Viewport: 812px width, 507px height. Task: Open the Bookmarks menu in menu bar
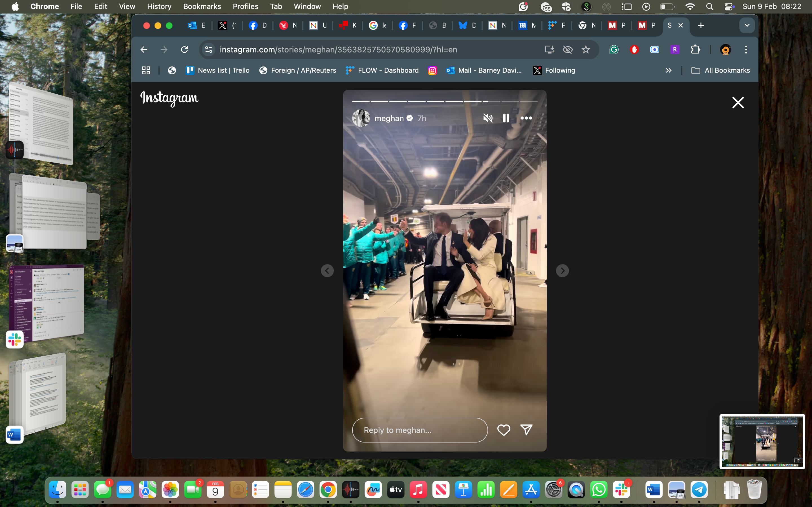(202, 6)
